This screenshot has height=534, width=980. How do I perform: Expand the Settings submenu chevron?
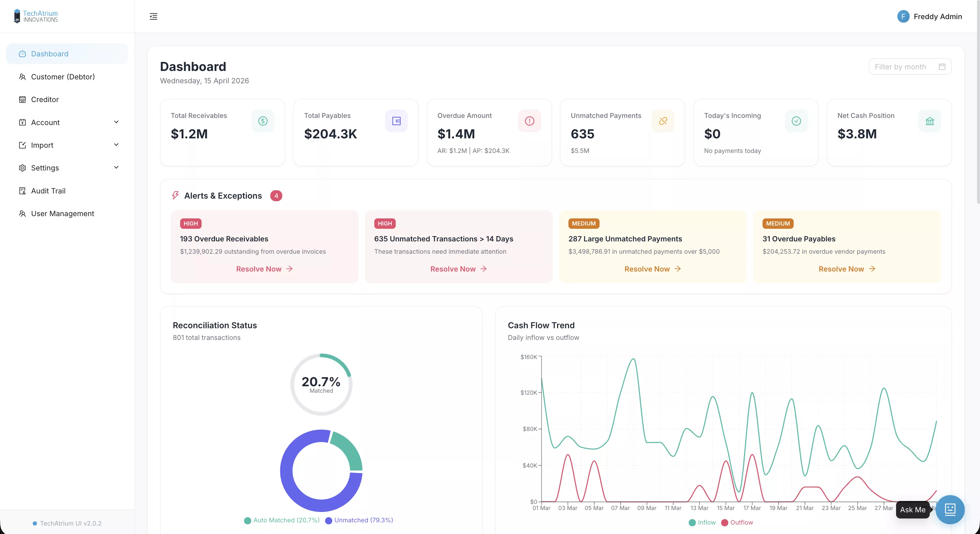point(116,167)
